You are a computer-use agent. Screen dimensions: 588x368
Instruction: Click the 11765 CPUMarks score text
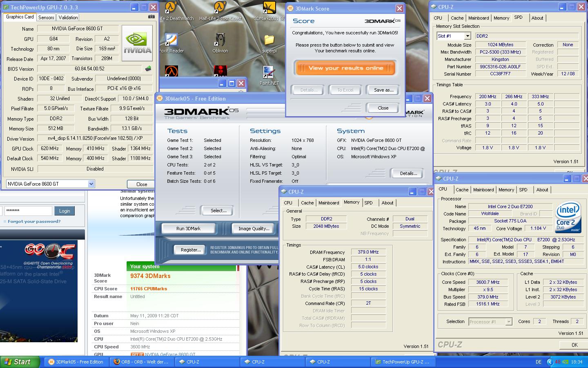(x=149, y=289)
